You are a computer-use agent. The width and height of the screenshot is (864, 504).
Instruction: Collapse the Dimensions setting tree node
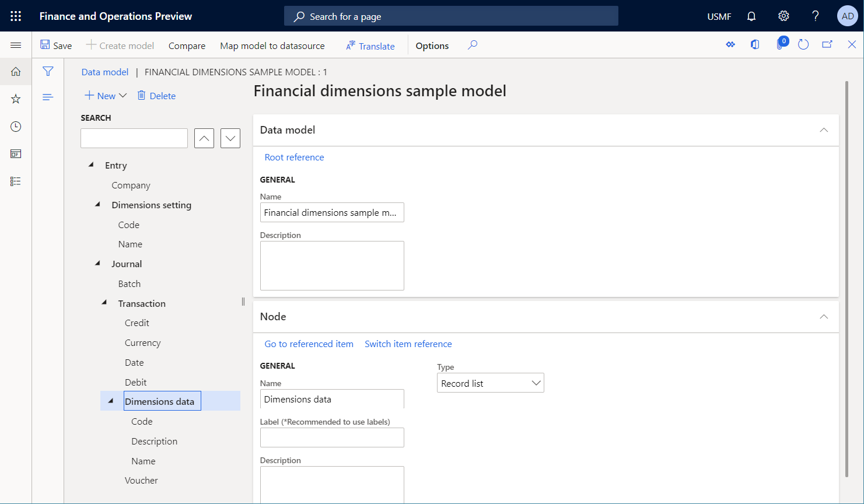click(x=98, y=205)
